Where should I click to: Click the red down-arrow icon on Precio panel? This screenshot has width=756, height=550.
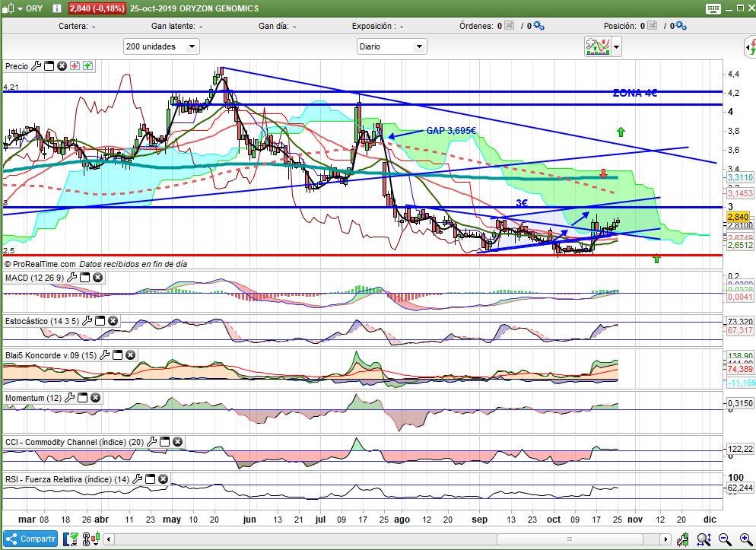[x=75, y=66]
